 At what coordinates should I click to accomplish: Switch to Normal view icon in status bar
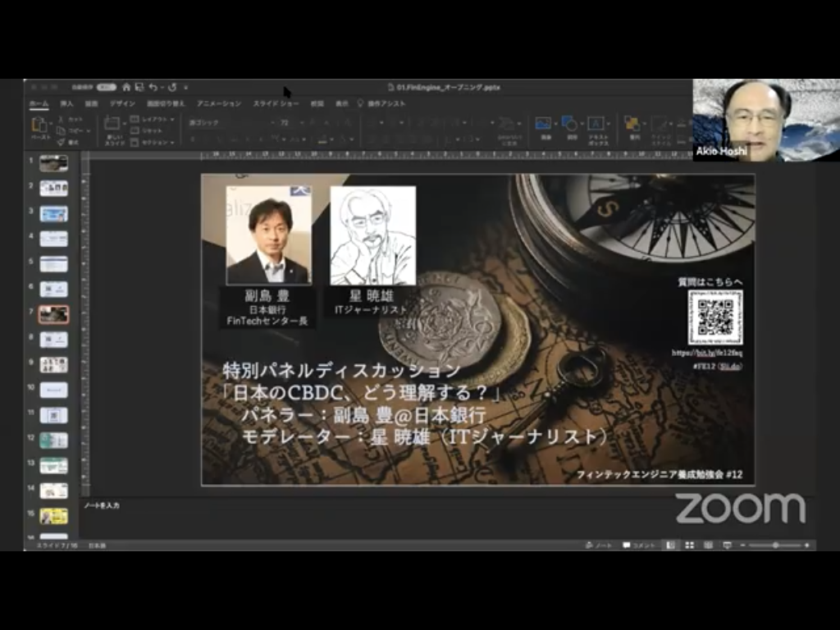670,545
